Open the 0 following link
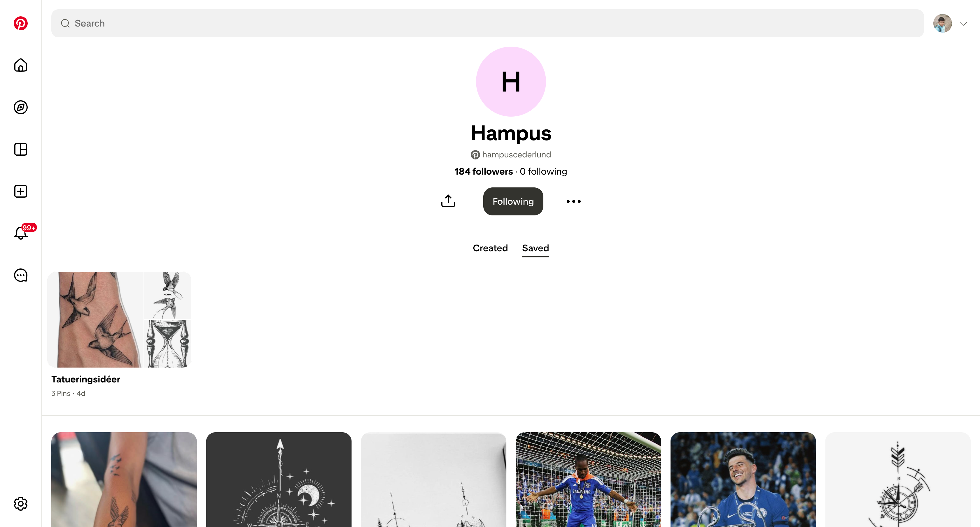Image resolution: width=980 pixels, height=527 pixels. click(x=543, y=171)
